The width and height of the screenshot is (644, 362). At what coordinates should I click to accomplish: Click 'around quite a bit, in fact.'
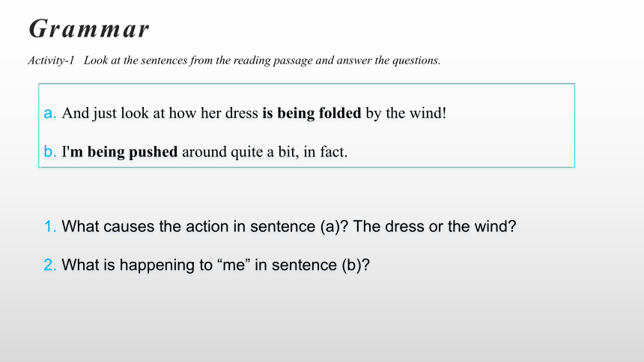tap(264, 152)
